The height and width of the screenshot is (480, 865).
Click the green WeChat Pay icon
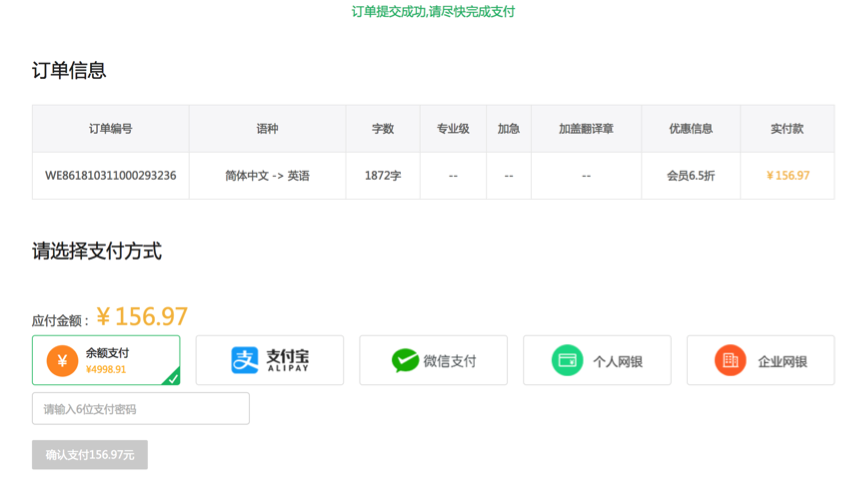pos(405,361)
